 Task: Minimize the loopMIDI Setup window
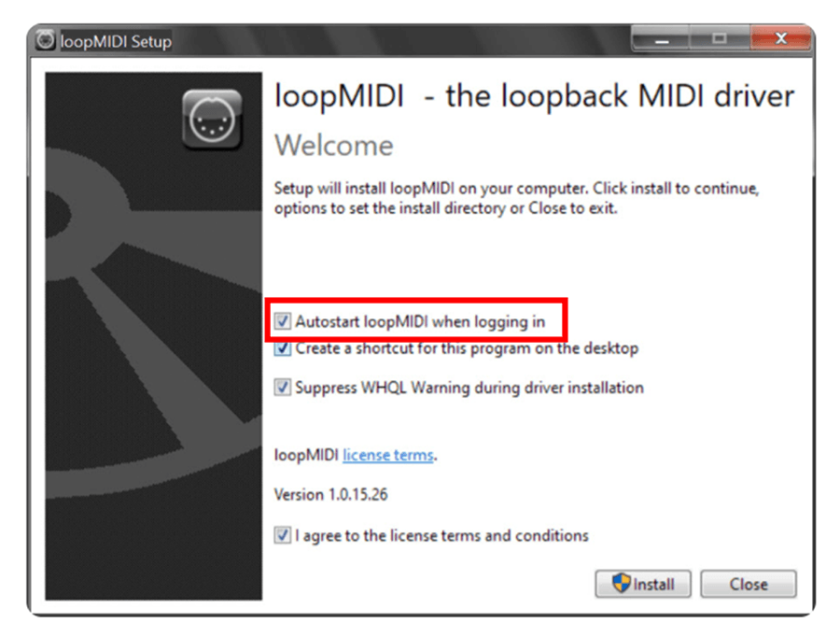coord(662,39)
